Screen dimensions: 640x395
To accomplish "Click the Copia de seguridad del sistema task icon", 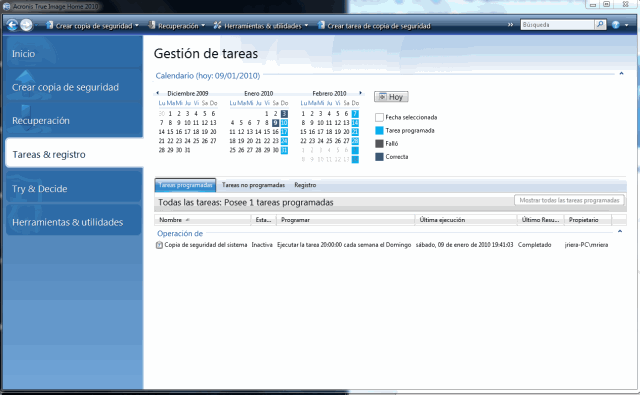I will (x=159, y=245).
